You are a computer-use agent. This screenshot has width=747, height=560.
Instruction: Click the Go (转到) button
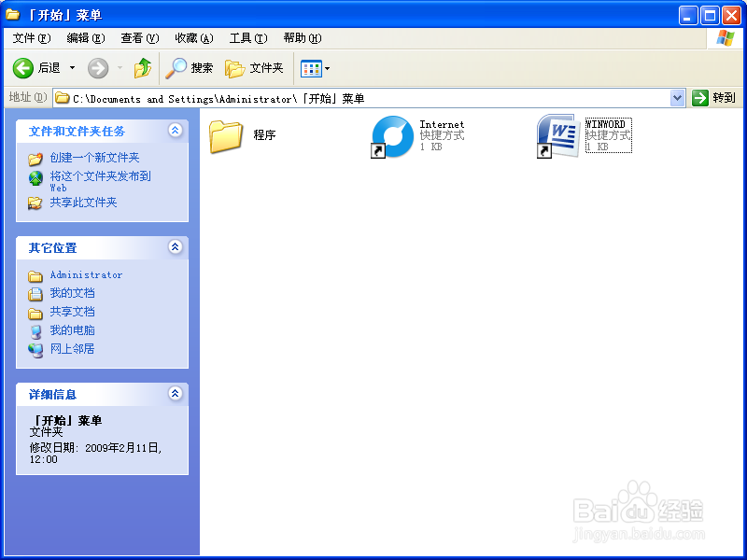point(713,98)
